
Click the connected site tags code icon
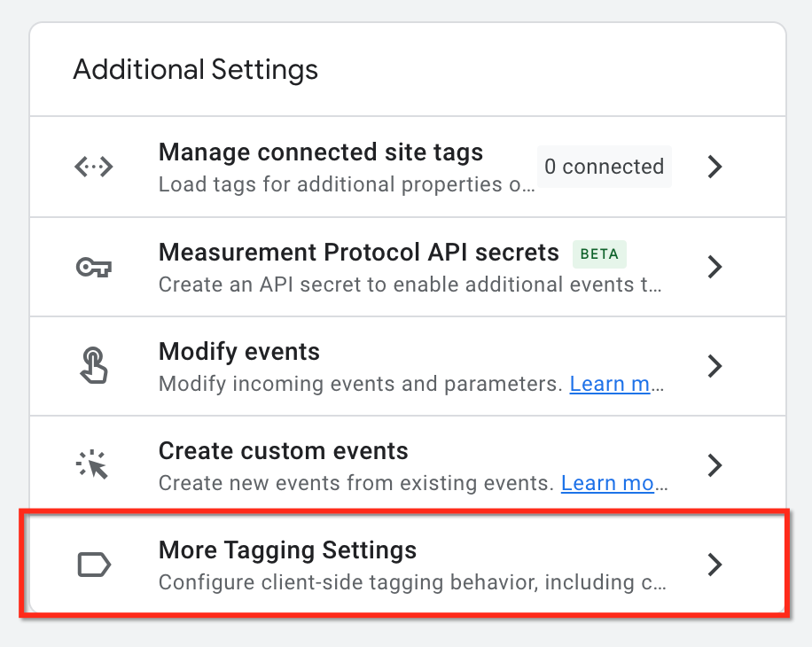pyautogui.click(x=94, y=167)
